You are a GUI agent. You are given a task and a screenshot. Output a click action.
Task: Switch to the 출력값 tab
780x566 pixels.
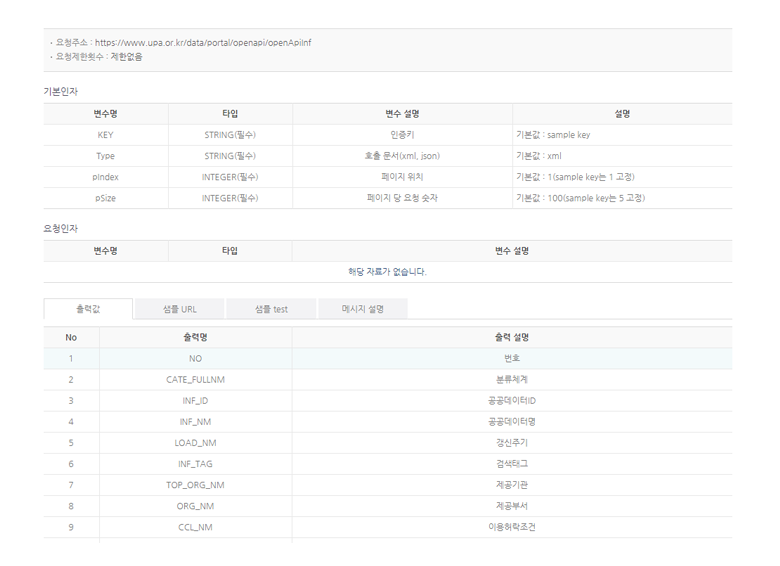pos(88,309)
